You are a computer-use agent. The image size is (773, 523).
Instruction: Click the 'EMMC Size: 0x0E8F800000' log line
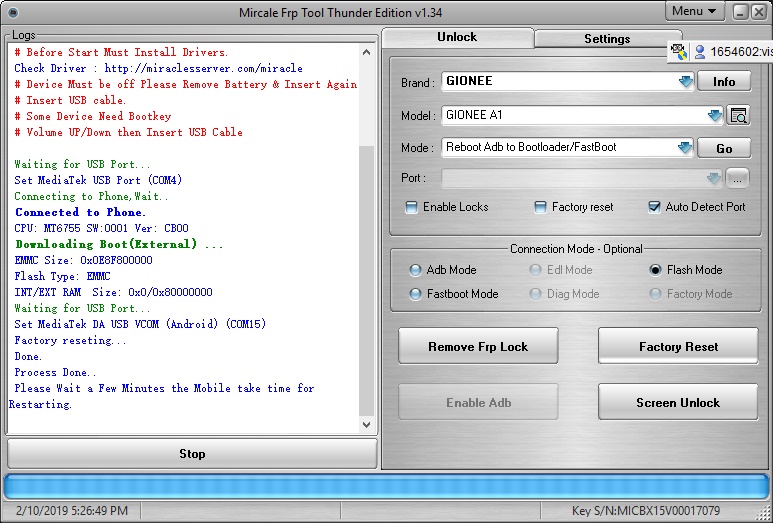coord(83,260)
